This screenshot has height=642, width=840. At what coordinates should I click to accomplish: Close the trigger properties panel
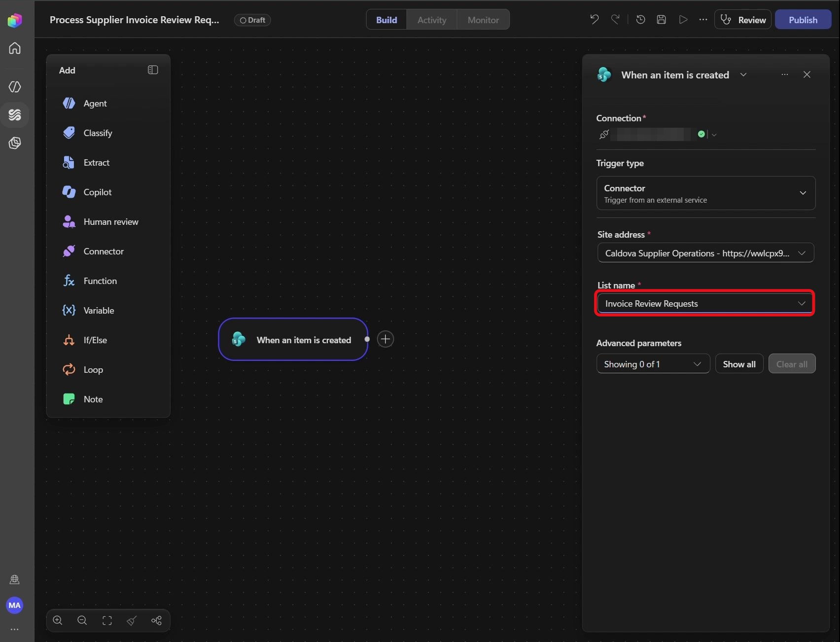[807, 74]
